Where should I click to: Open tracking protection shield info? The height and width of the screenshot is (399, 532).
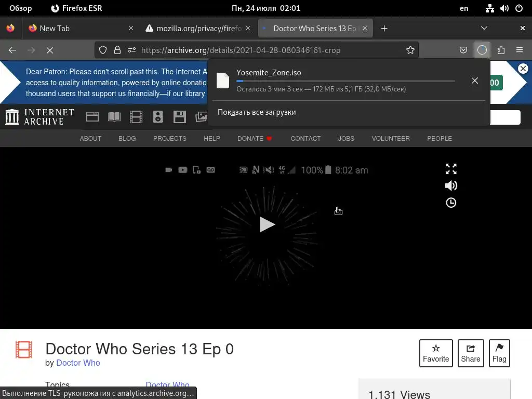pos(103,50)
